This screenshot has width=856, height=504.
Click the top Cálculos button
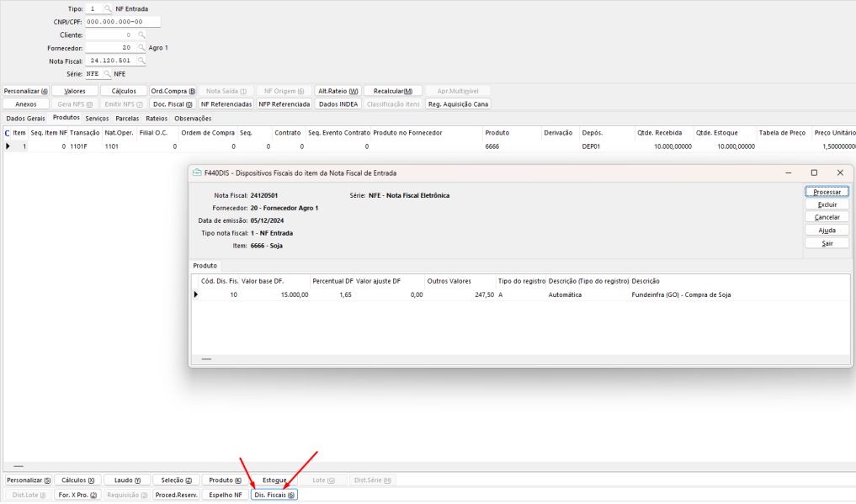coord(124,91)
